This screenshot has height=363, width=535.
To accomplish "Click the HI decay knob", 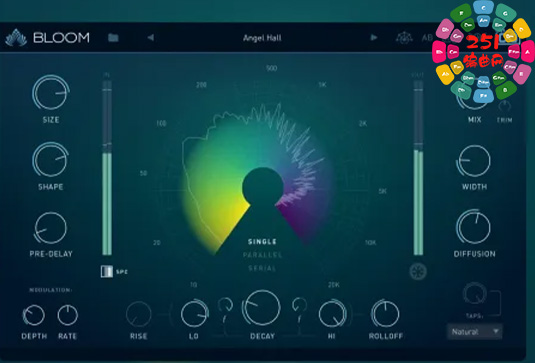I will click(x=332, y=314).
